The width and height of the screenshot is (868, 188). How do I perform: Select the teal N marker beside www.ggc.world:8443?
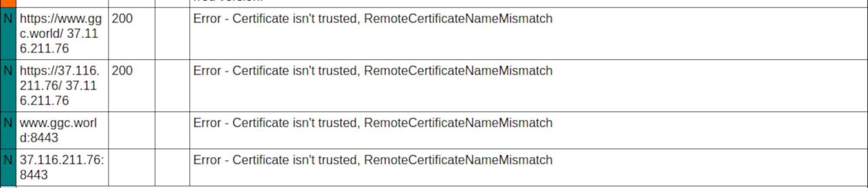pyautogui.click(x=8, y=130)
